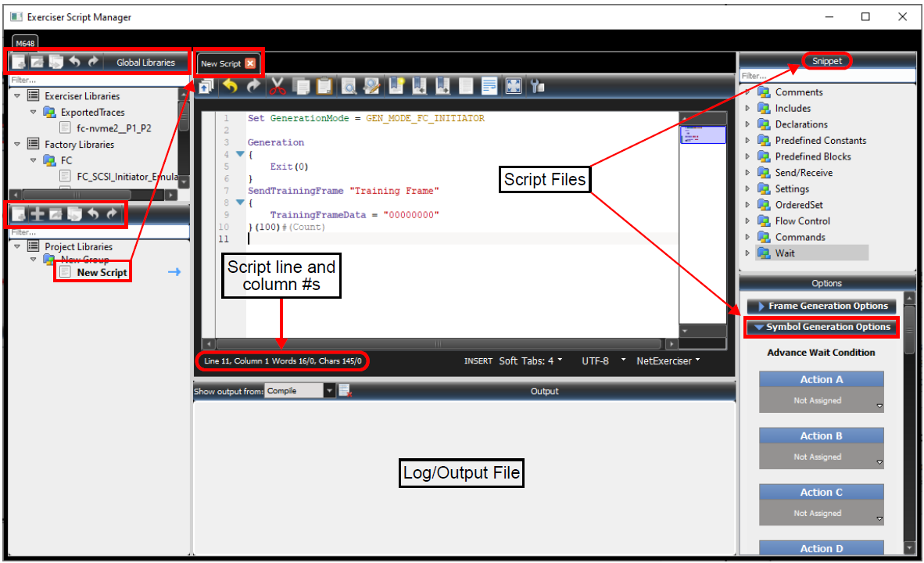Close the New Script tab

[x=250, y=63]
